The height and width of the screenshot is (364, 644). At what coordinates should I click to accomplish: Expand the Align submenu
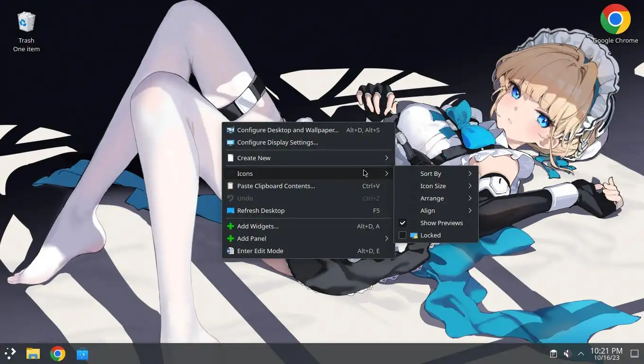(436, 210)
